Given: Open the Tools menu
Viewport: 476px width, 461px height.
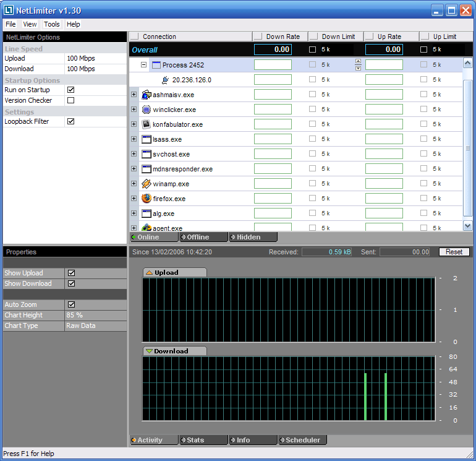Looking at the screenshot, I should (51, 24).
